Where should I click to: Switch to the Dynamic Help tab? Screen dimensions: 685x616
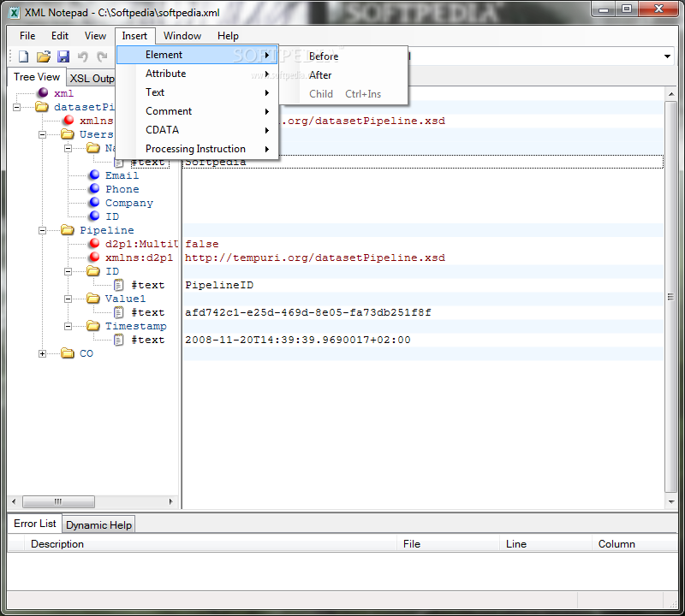click(98, 524)
